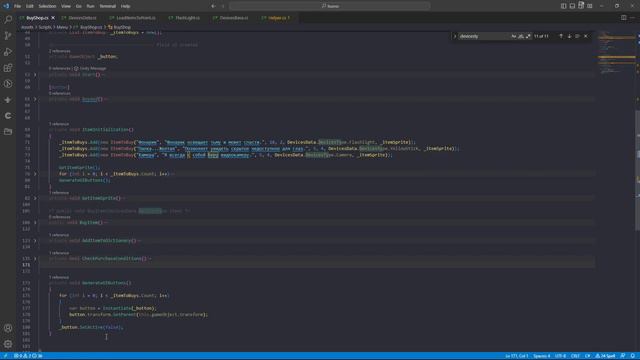Click the C-shaped extension icon in activity bar
Image resolution: width=640 pixels, height=360 pixels.
click(x=8, y=116)
